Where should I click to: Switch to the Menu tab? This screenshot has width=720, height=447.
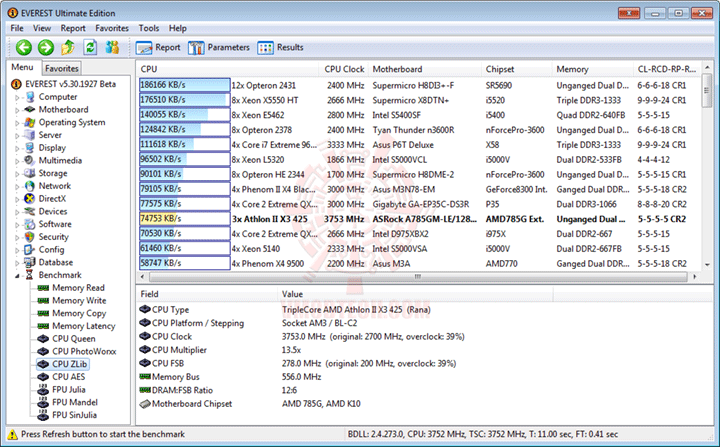[22, 67]
